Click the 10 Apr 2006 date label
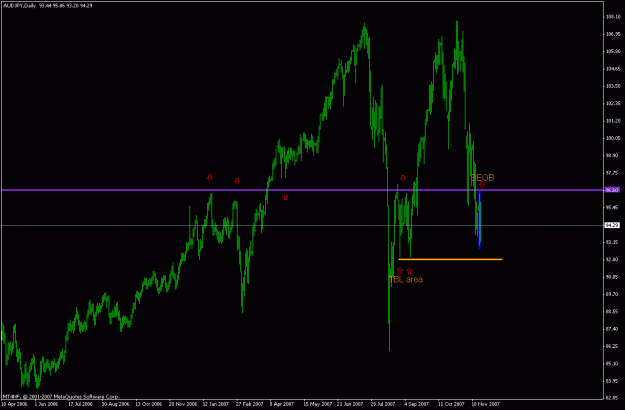The height and width of the screenshot is (410, 625). click(x=14, y=404)
